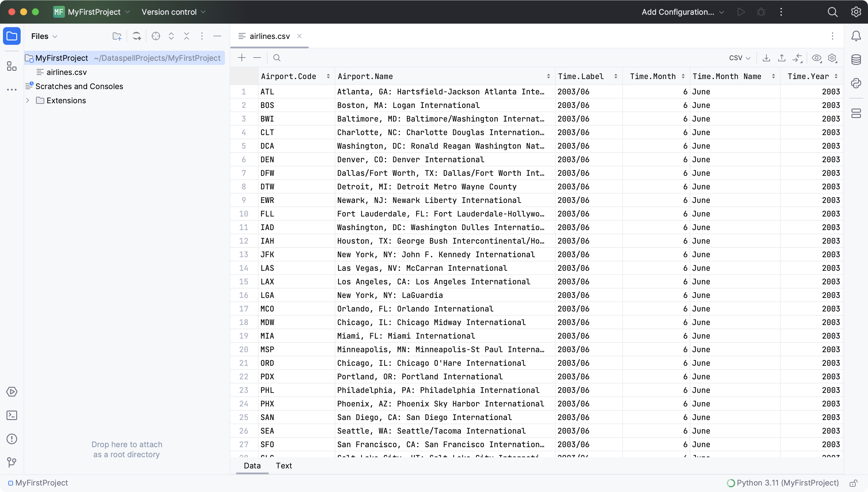Select the top-left table corner cell
The height and width of the screenshot is (492, 868).
click(244, 76)
